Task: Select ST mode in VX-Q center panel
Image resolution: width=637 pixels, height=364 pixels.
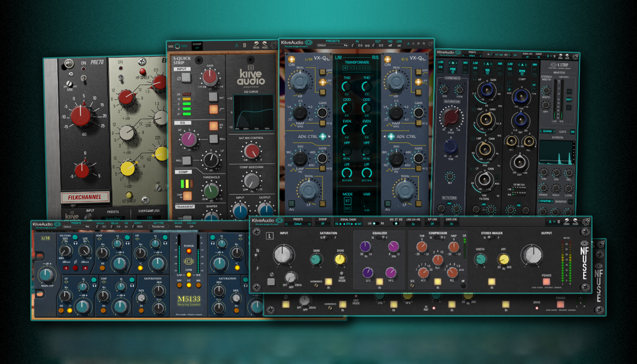Action: [347, 201]
